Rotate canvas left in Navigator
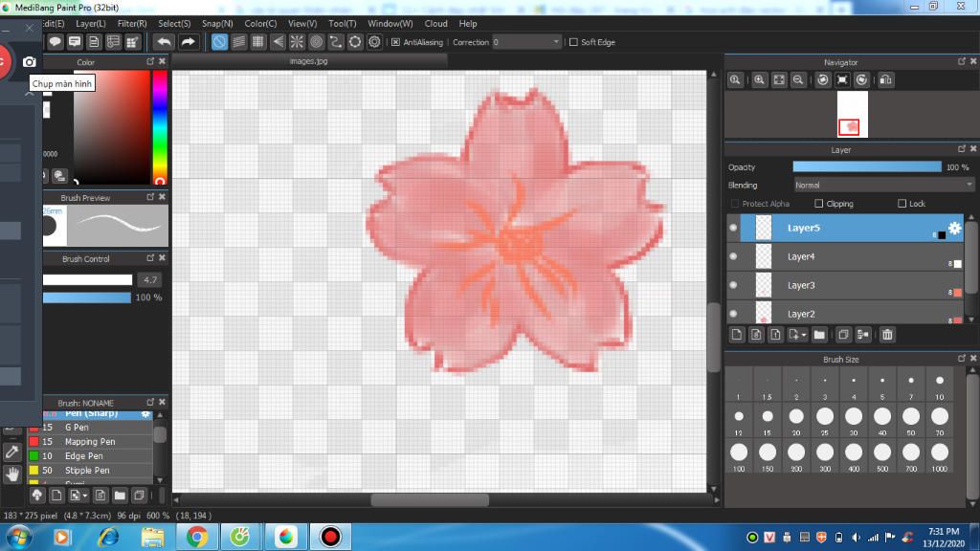 click(x=823, y=80)
